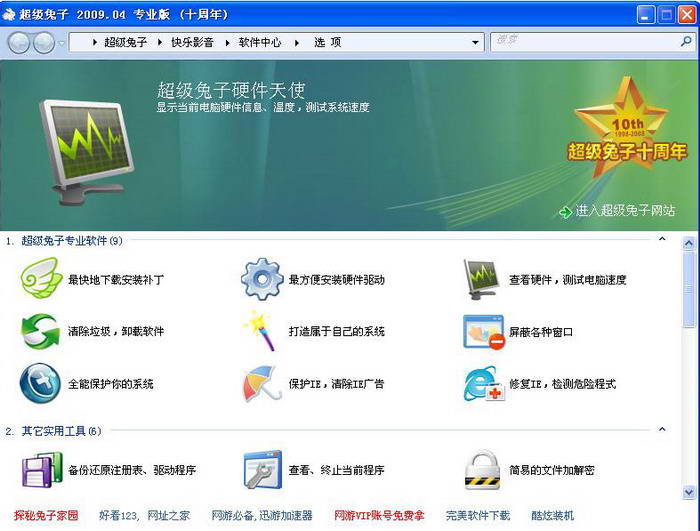Click the scrollbar up arrow
The width and height of the screenshot is (700, 531).
[x=689, y=244]
